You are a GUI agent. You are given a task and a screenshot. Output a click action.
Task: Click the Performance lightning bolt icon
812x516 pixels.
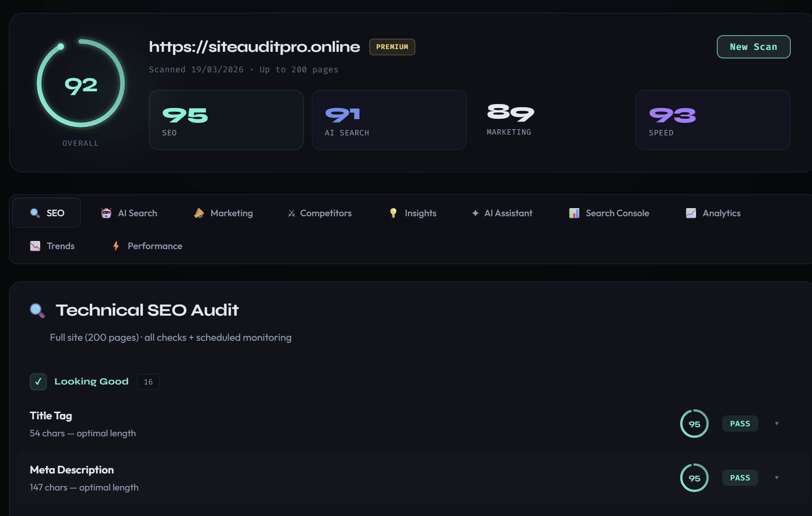click(x=116, y=246)
